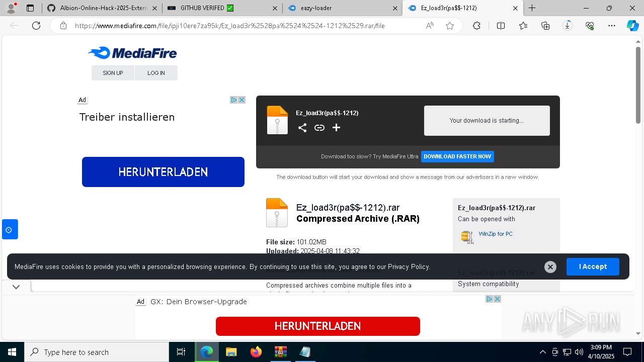Click the plus icon to save file
Viewport: 644px width, 362px height.
pyautogui.click(x=337, y=128)
